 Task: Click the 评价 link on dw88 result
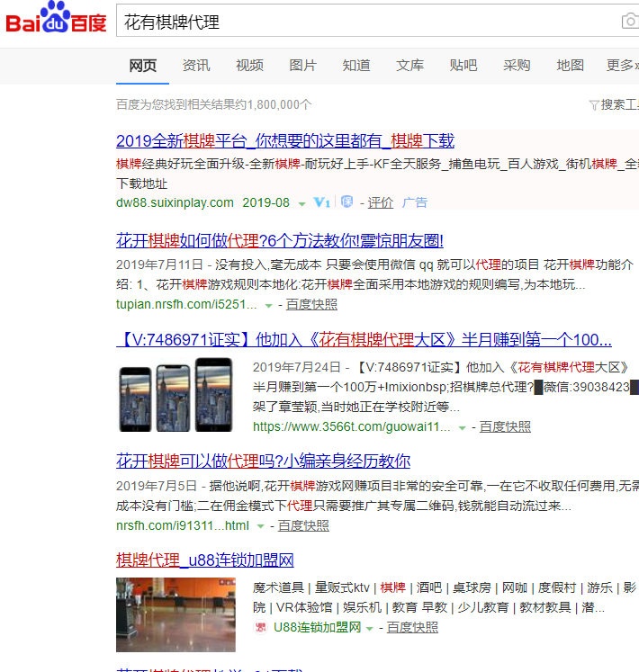click(381, 202)
